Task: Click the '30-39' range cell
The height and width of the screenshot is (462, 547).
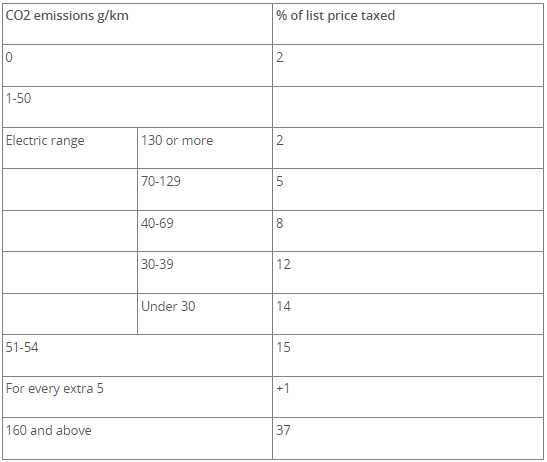Action: tap(205, 273)
